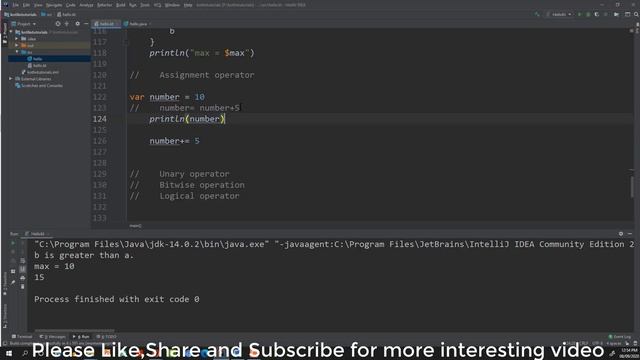Click the Build project hammer icon
Image resolution: width=640 pixels, height=360 pixels.
537,14
